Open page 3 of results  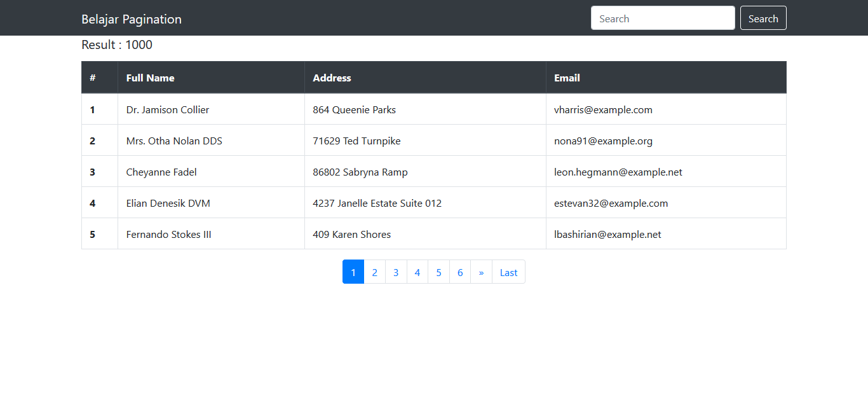pos(396,272)
